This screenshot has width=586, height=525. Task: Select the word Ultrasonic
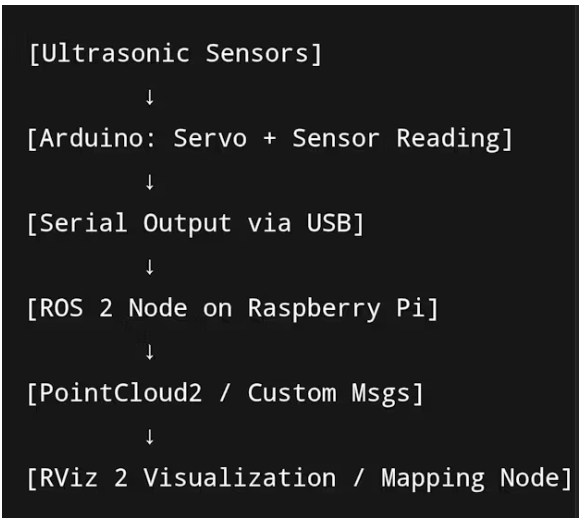115,53
